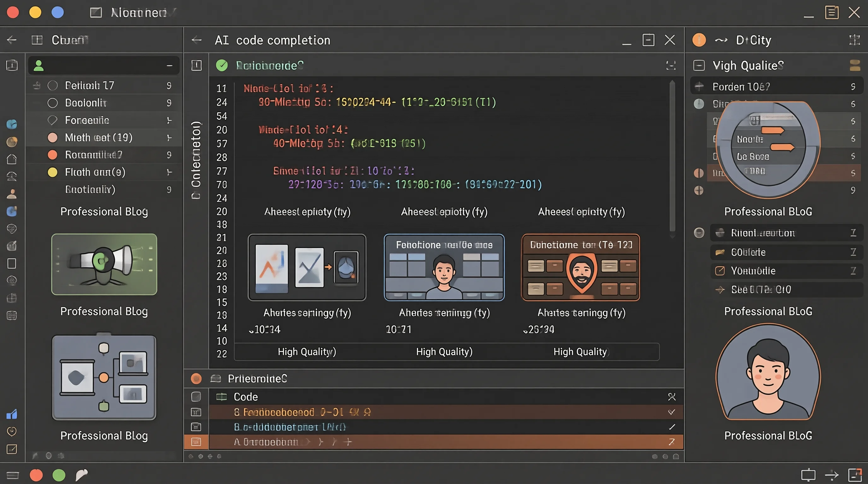
Task: Open the green user profile icon in the left list header
Action: 39,66
